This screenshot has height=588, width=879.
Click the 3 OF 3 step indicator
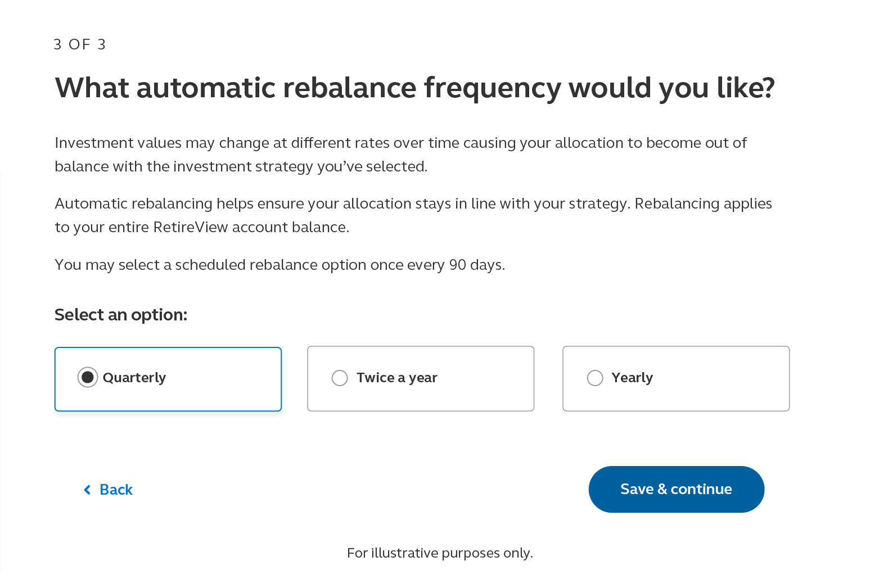[x=80, y=44]
